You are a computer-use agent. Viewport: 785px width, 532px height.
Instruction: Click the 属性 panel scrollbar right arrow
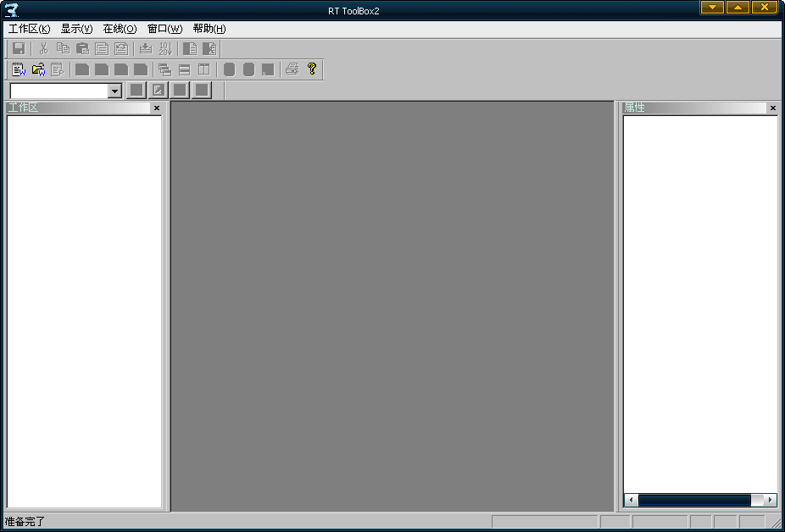tap(770, 500)
